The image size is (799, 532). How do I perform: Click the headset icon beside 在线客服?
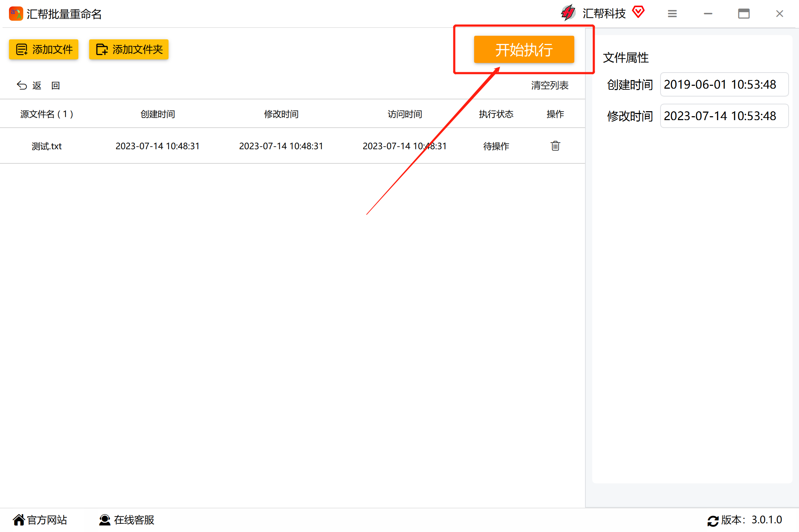point(104,520)
